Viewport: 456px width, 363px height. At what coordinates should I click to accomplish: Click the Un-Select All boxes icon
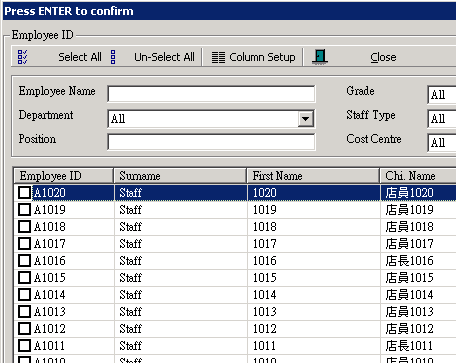pyautogui.click(x=113, y=57)
